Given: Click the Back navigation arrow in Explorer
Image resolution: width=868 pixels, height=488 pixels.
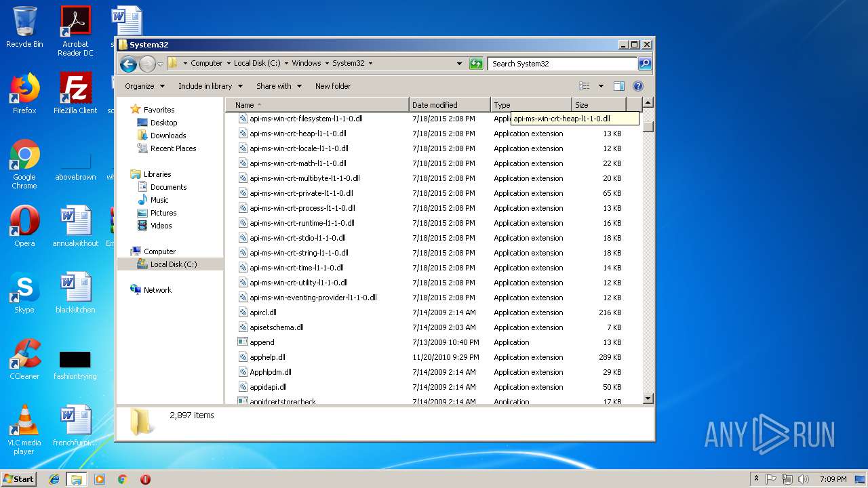Looking at the screenshot, I should tap(128, 64).
